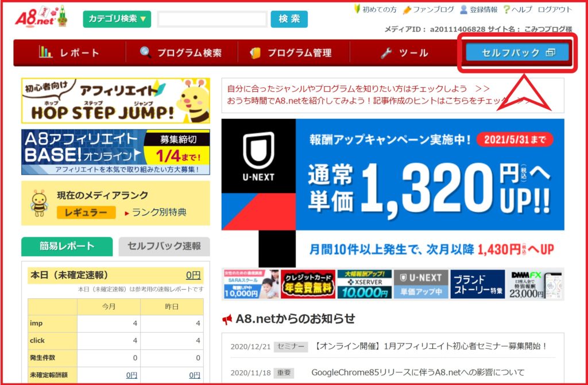Click the クレジットカード年会費無料 thumbnail
Viewport: 588px width, 385px height.
pyautogui.click(x=308, y=284)
